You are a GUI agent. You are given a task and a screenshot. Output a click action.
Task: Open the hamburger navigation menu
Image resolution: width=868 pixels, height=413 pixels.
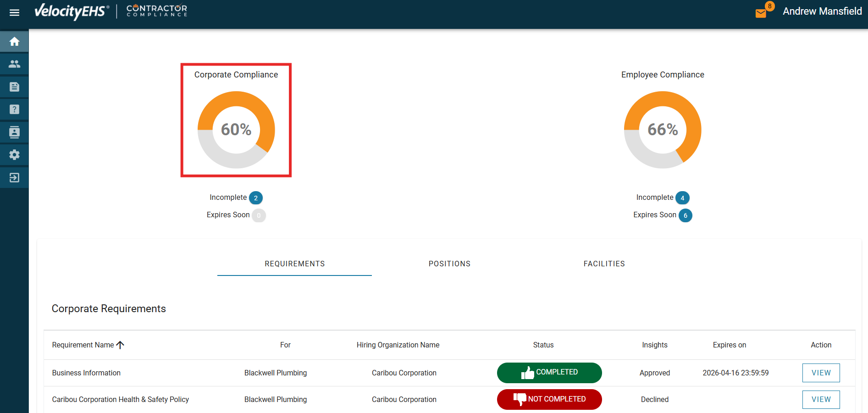coord(14,12)
